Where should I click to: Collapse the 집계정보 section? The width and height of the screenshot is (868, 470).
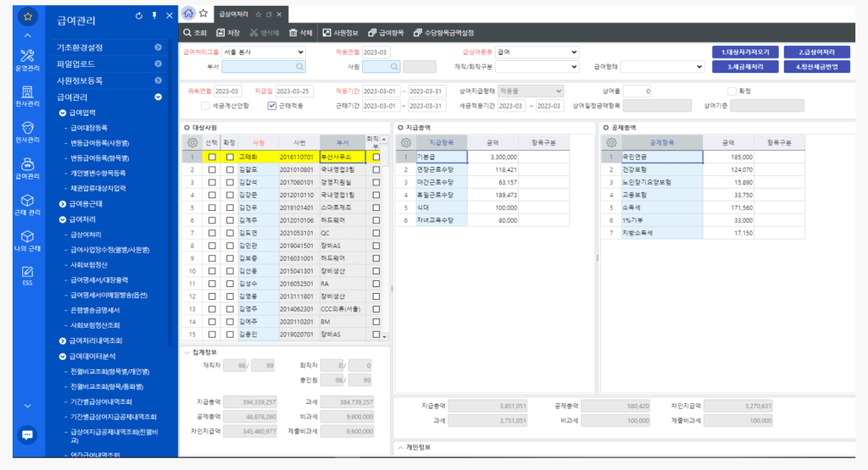[x=187, y=352]
